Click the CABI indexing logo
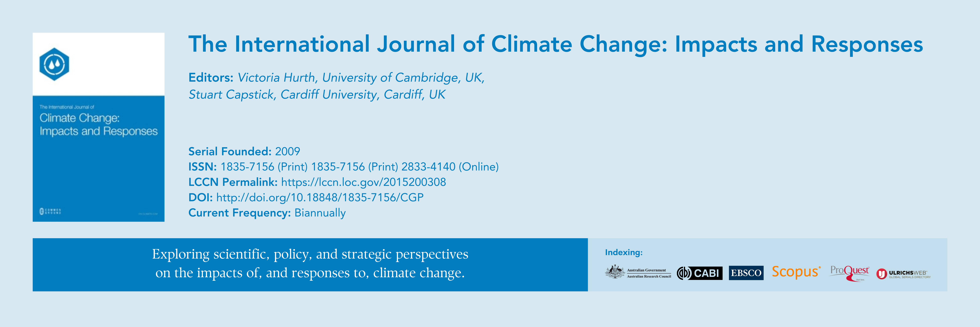The image size is (980, 327). [699, 273]
